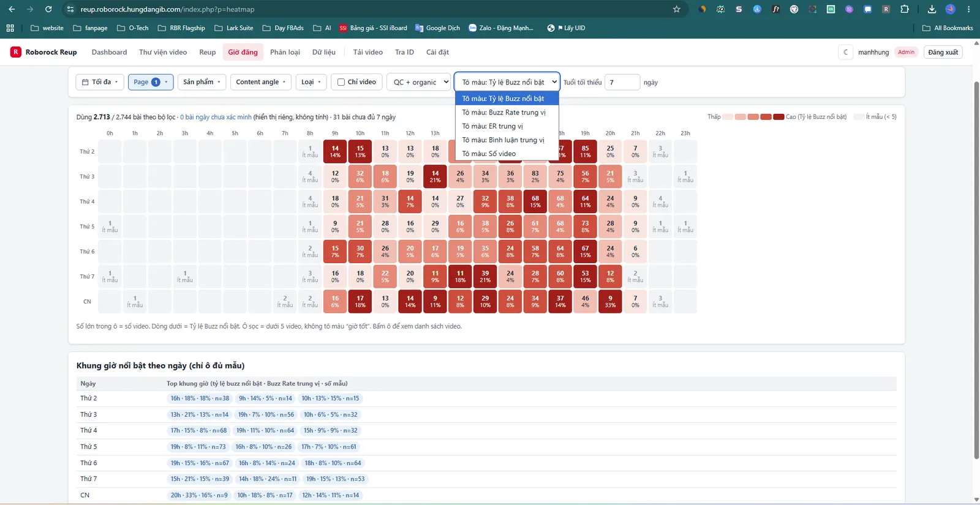Reload the page with refresh icon
The width and height of the screenshot is (980, 505).
[48, 9]
